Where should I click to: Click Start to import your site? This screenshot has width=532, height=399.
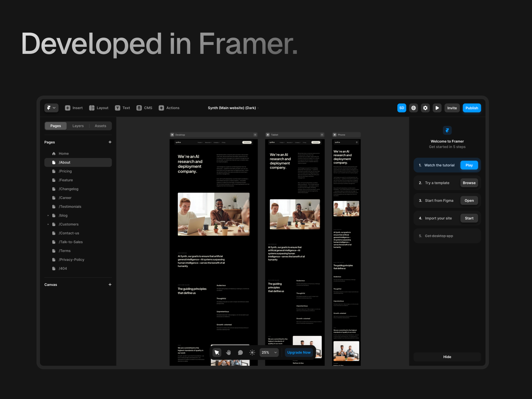pyautogui.click(x=469, y=218)
